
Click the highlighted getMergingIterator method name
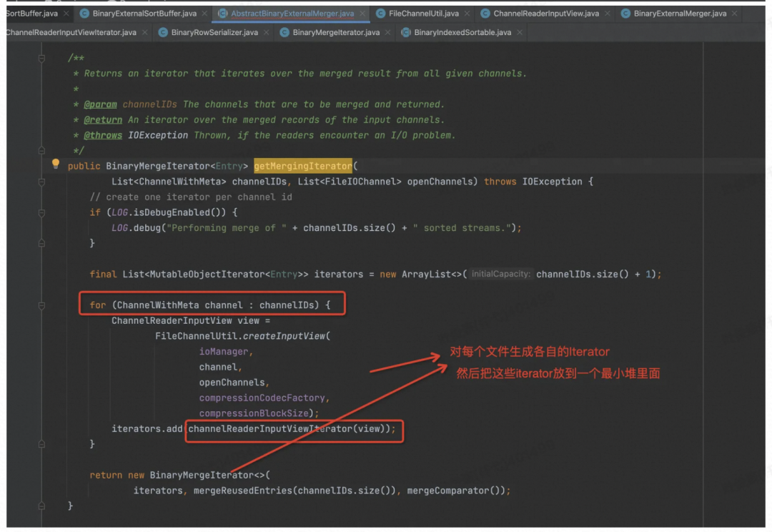tap(303, 166)
